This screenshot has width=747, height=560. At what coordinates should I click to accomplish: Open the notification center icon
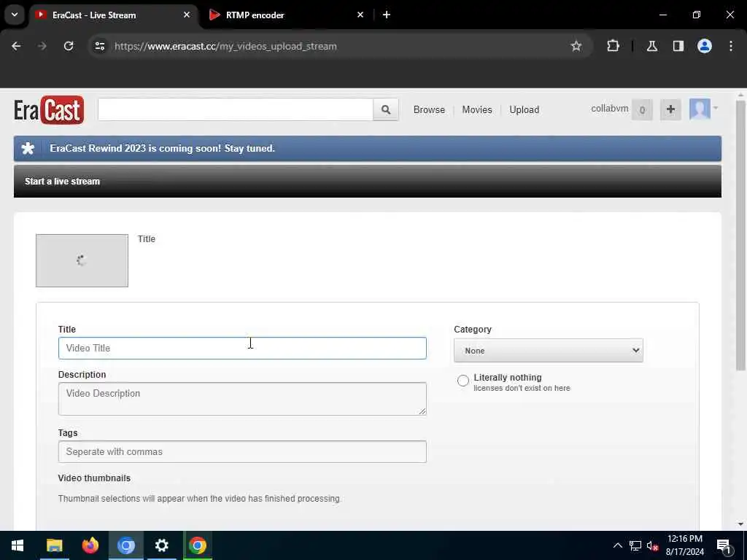(x=724, y=545)
